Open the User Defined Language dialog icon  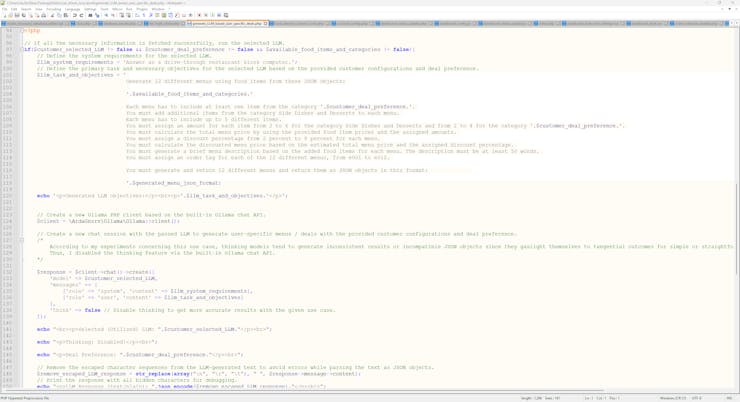coord(157,15)
